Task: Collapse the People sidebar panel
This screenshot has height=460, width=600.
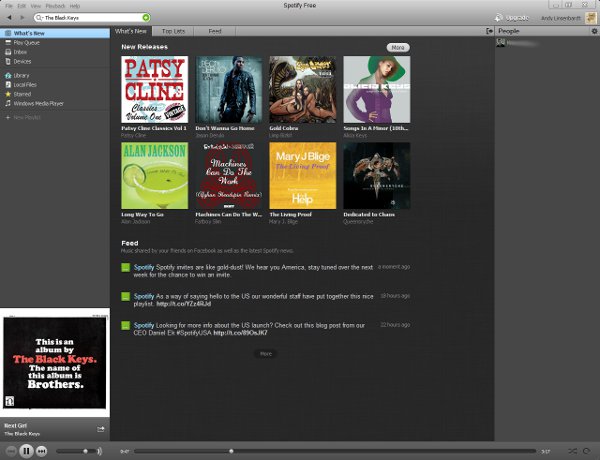Action: pyautogui.click(x=492, y=32)
